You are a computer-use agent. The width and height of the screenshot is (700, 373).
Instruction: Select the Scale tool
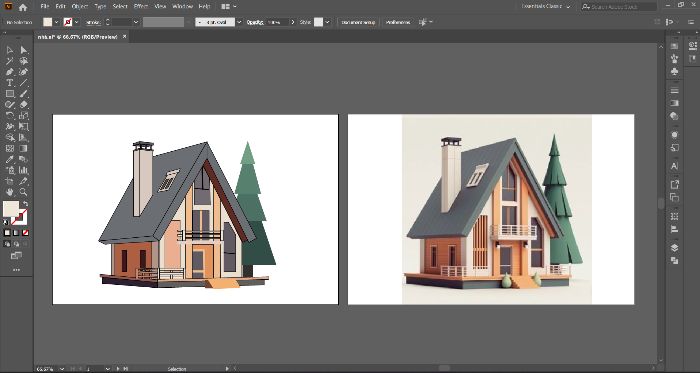coord(24,116)
